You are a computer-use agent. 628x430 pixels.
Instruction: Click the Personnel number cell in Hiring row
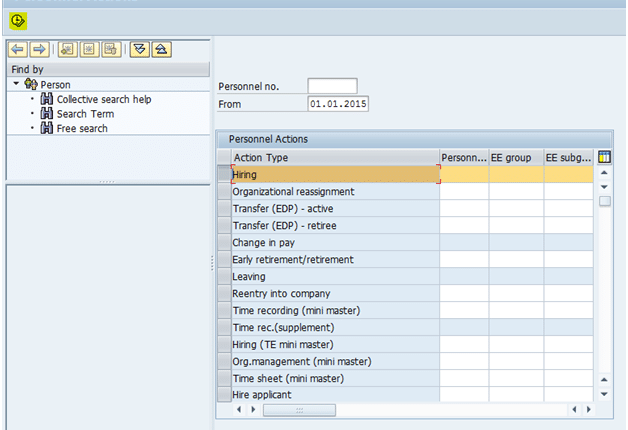click(464, 175)
